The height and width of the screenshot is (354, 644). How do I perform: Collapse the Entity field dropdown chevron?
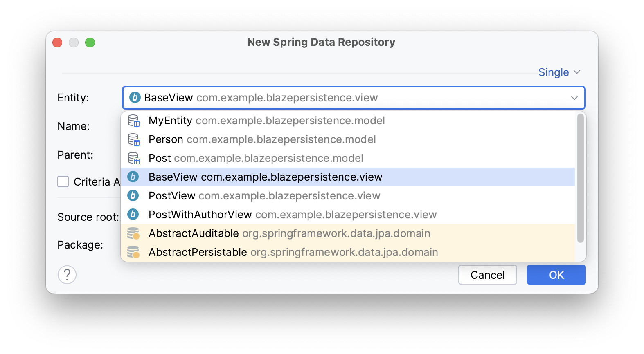coord(574,98)
